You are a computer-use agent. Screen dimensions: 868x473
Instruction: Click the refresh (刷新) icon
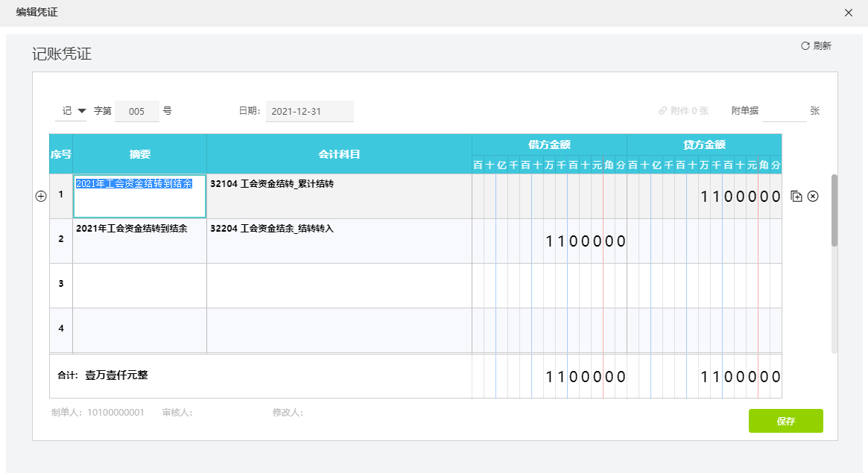(805, 46)
